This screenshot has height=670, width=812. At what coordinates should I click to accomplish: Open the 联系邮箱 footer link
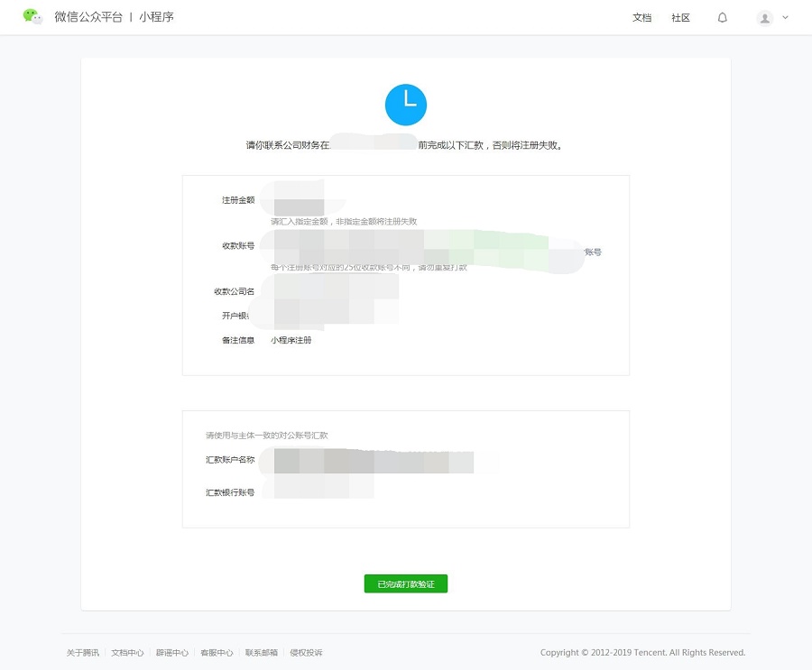(262, 653)
